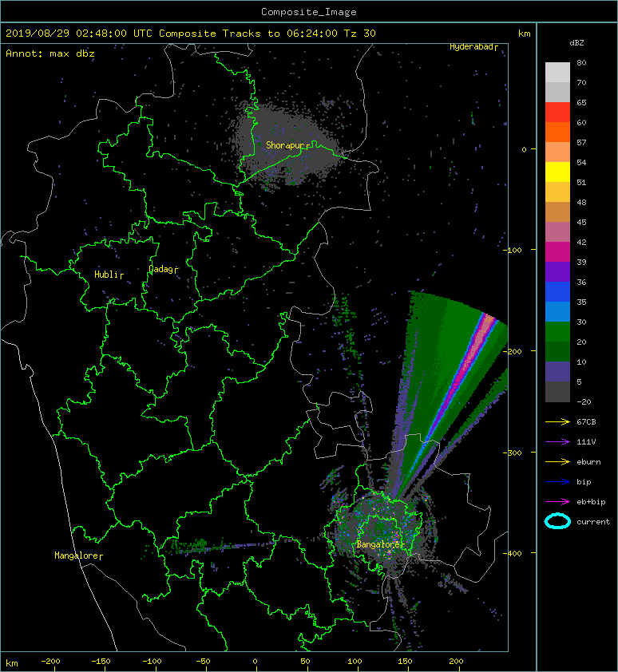The height and width of the screenshot is (672, 618).
Task: Click the Shorapur city label
Action: coord(285,145)
